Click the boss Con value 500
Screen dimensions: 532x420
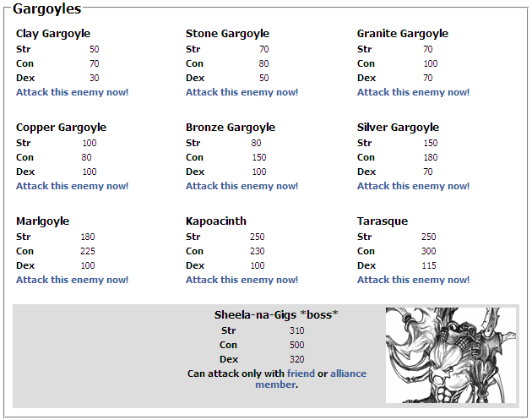297,345
